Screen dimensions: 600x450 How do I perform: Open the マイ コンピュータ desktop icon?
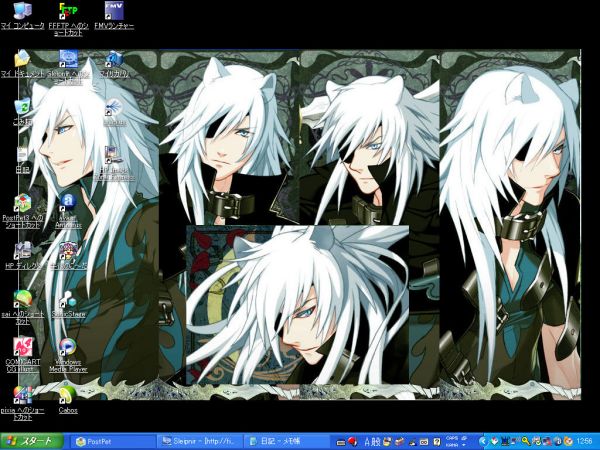tap(23, 11)
